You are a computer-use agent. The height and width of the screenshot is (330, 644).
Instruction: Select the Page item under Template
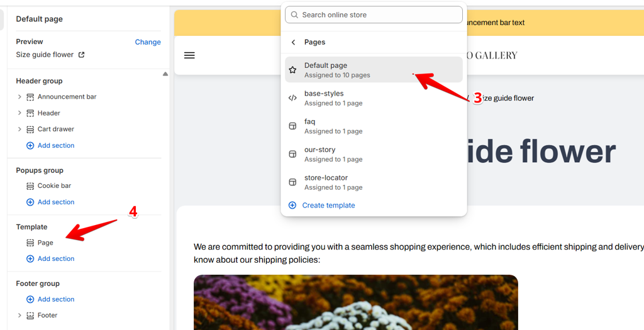point(45,243)
